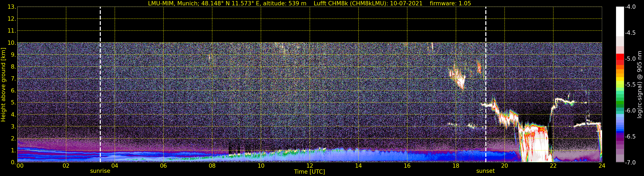Click the '02' time axis tick label
Screen dimensions: 644x176
click(x=66, y=166)
